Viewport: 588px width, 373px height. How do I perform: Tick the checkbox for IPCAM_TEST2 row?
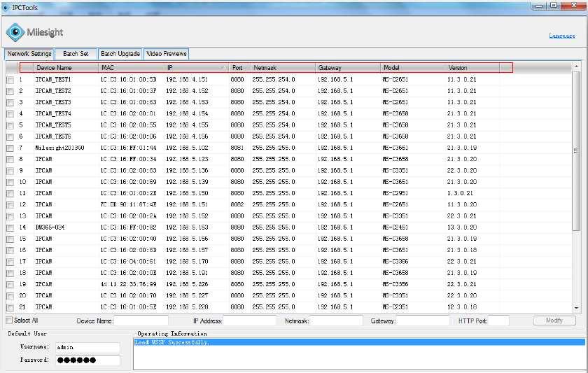click(x=10, y=92)
